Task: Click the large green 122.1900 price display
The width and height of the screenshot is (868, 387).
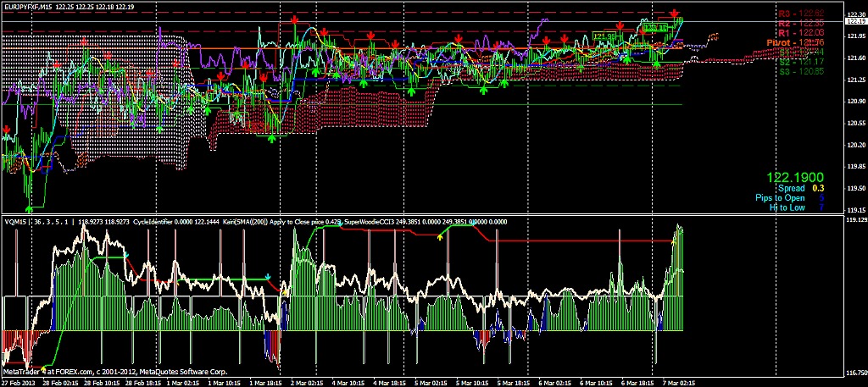Action: [795, 178]
